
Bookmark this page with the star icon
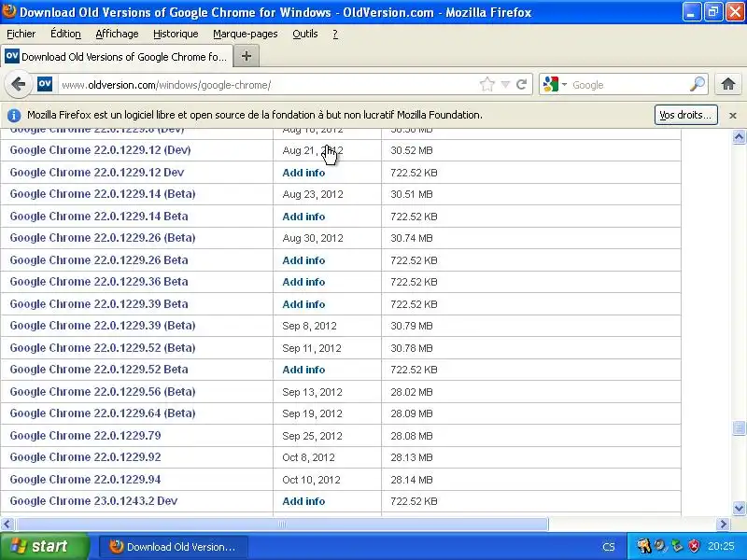(486, 84)
